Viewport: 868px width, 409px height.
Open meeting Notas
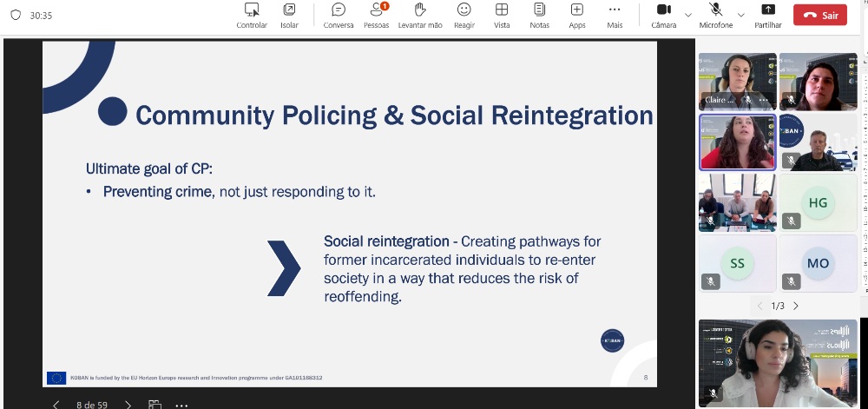tap(539, 16)
